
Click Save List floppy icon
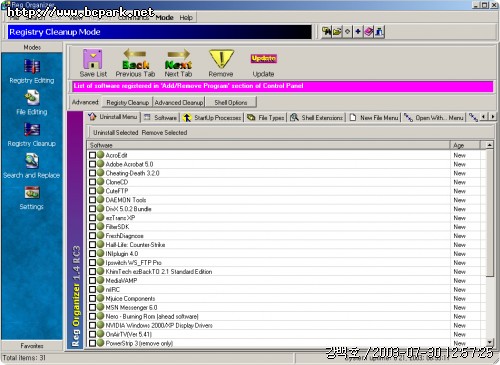93,59
